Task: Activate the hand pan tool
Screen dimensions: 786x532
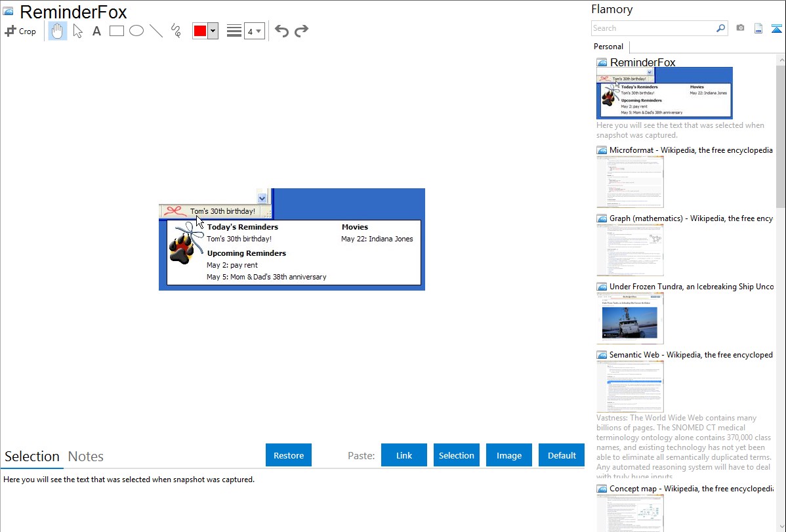Action: tap(57, 31)
